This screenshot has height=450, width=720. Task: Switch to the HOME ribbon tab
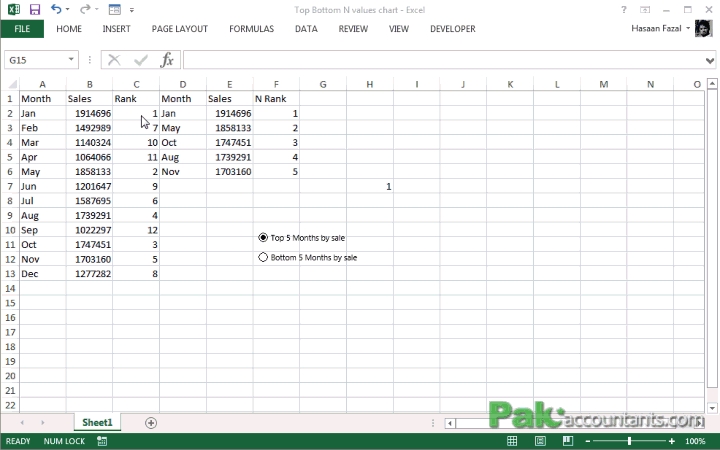point(69,29)
